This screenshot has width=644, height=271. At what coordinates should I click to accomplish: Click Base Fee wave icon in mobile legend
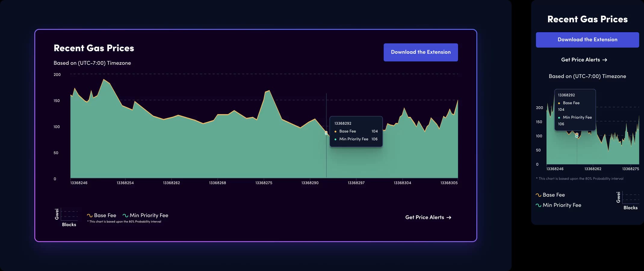538,195
